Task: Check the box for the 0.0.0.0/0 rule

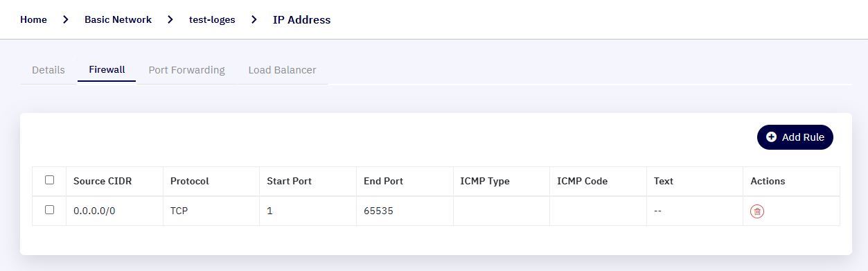Action: pos(49,209)
